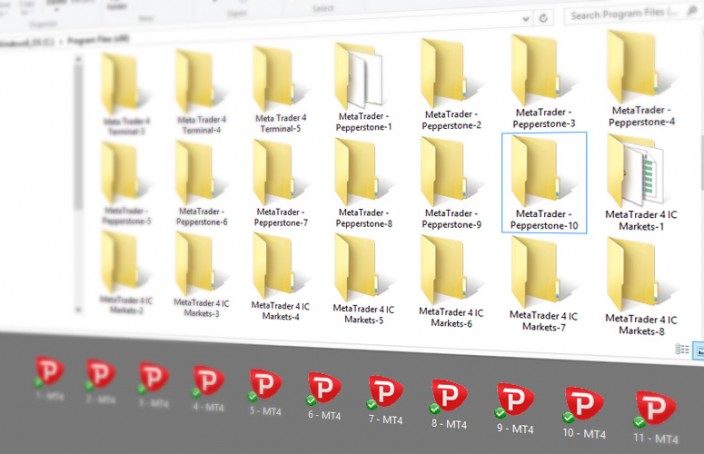Open the address bar history dropdown arrow
Image resolution: width=704 pixels, height=454 pixels.
(526, 19)
